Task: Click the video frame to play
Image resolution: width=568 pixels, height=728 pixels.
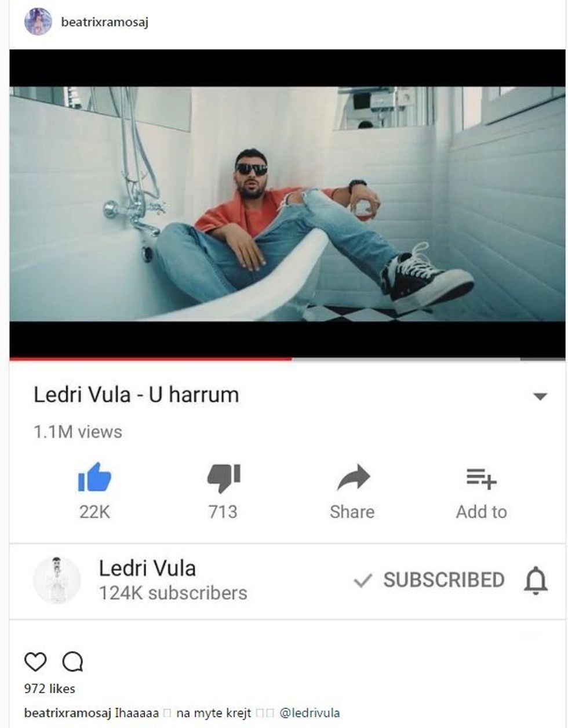Action: [x=287, y=204]
